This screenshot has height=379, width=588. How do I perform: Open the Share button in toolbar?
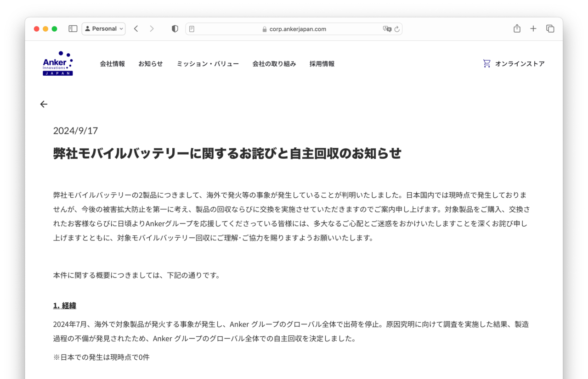(517, 28)
